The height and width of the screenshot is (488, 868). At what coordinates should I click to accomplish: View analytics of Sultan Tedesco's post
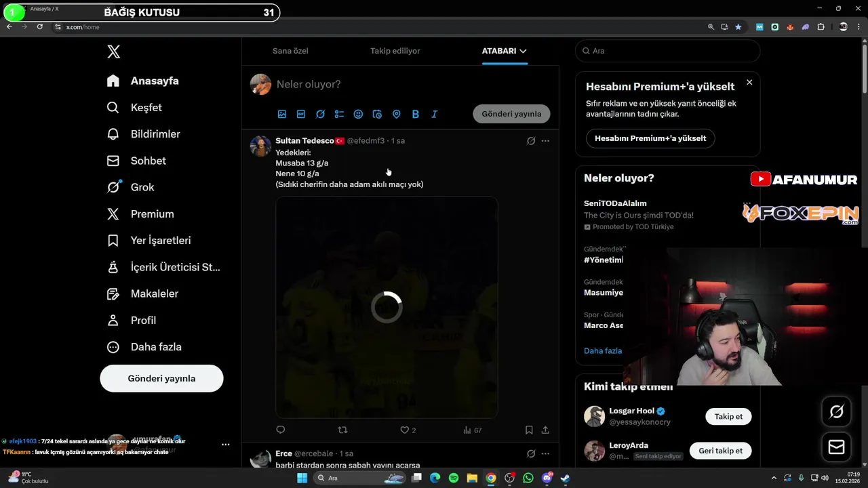pyautogui.click(x=472, y=430)
